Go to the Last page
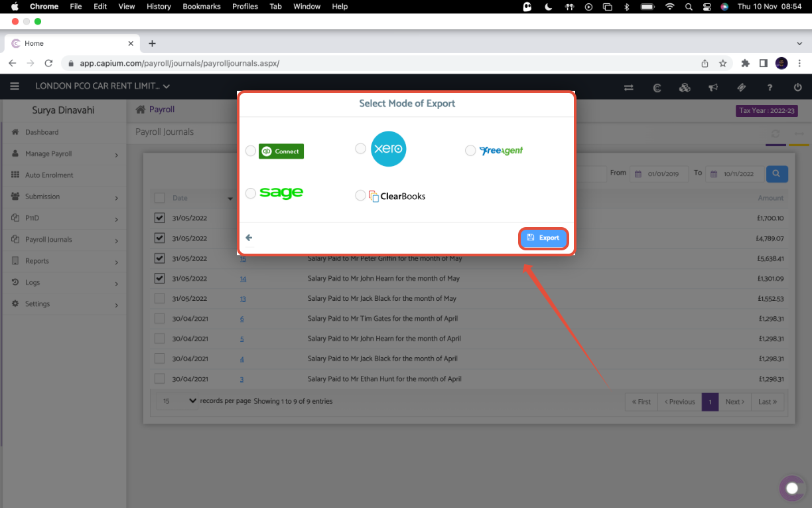The width and height of the screenshot is (812, 508). pyautogui.click(x=768, y=402)
